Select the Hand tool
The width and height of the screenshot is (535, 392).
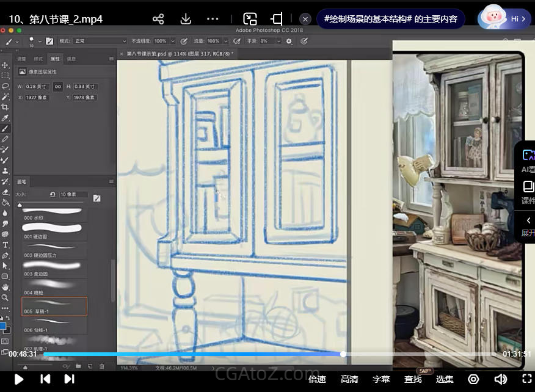5,287
